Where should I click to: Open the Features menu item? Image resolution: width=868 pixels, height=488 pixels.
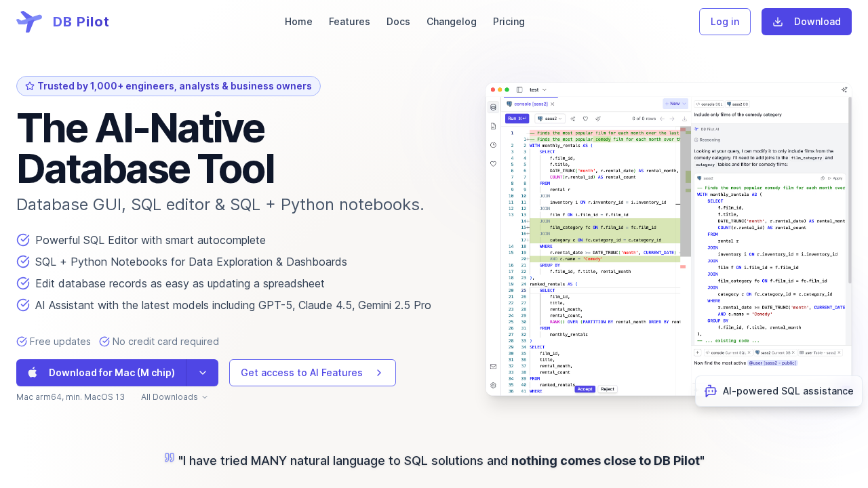pyautogui.click(x=349, y=22)
